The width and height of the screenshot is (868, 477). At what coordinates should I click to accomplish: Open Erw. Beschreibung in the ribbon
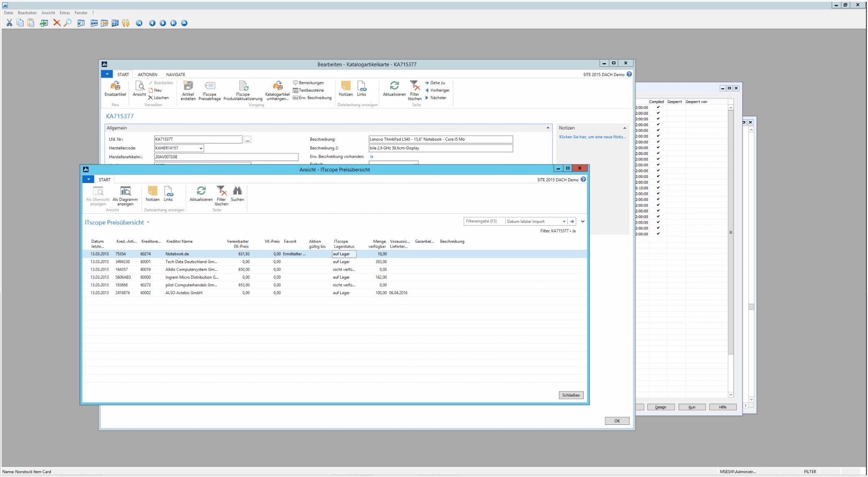point(312,98)
